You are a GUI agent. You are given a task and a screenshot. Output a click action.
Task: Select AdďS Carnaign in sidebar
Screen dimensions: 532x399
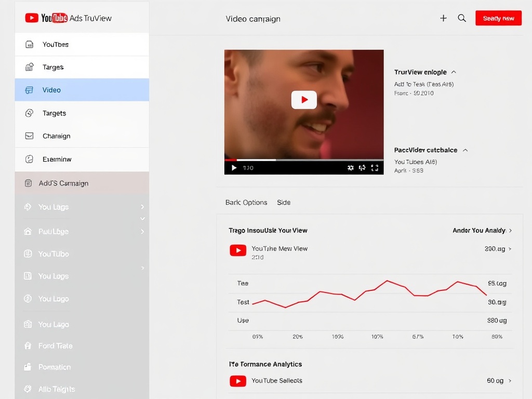[x=82, y=183]
